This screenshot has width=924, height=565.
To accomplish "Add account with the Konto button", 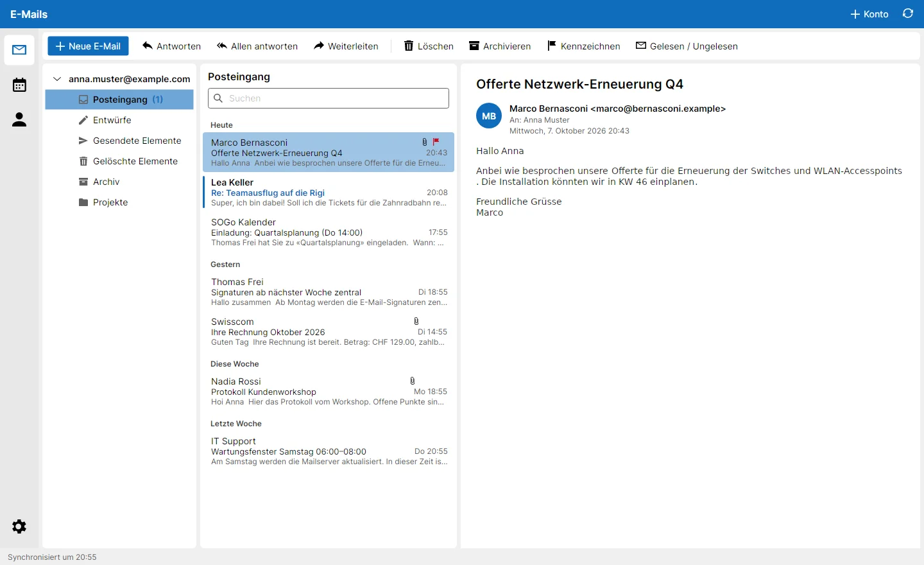I will click(x=869, y=14).
